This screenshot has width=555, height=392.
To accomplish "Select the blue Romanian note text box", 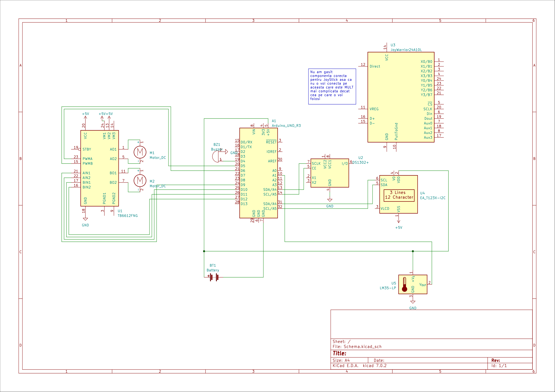I will tap(332, 87).
